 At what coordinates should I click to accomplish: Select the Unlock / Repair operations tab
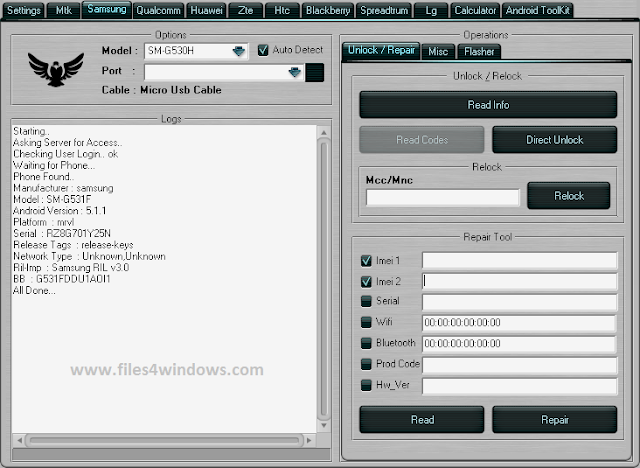pos(381,51)
